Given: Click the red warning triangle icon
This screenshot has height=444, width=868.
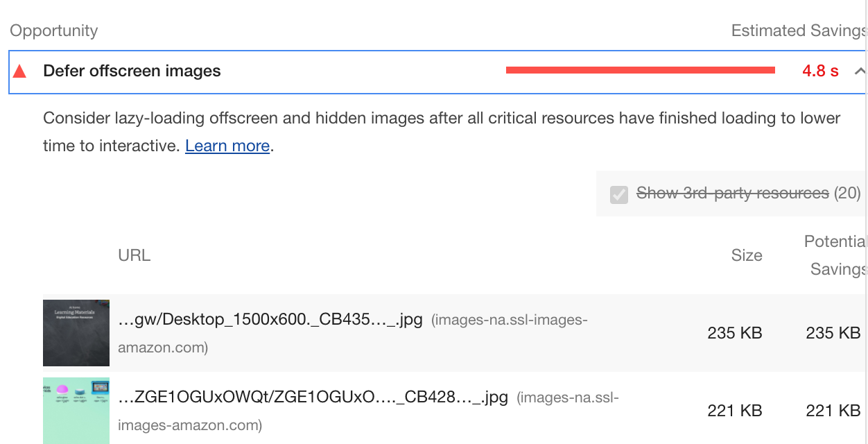Looking at the screenshot, I should click(x=19, y=71).
